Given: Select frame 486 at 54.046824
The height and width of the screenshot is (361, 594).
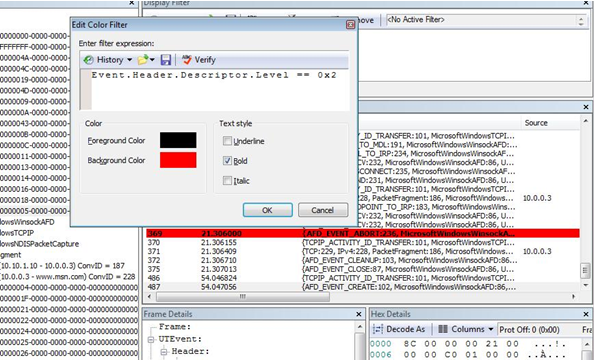Looking at the screenshot, I should click(363, 278).
